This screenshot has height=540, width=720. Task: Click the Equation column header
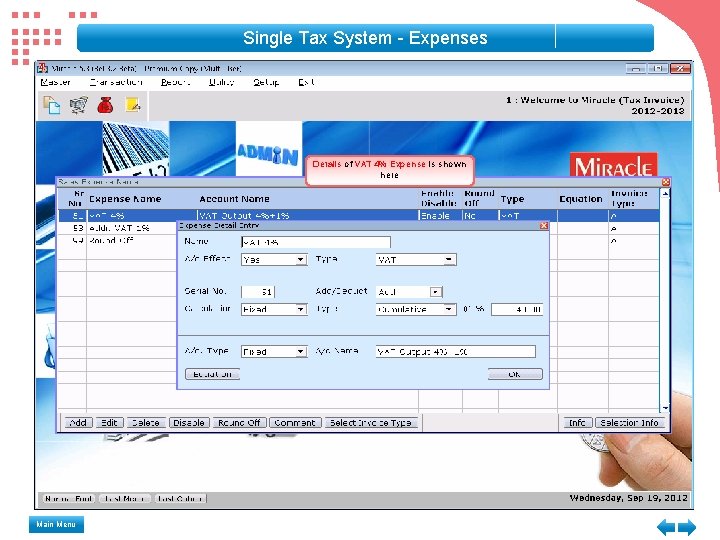click(581, 199)
